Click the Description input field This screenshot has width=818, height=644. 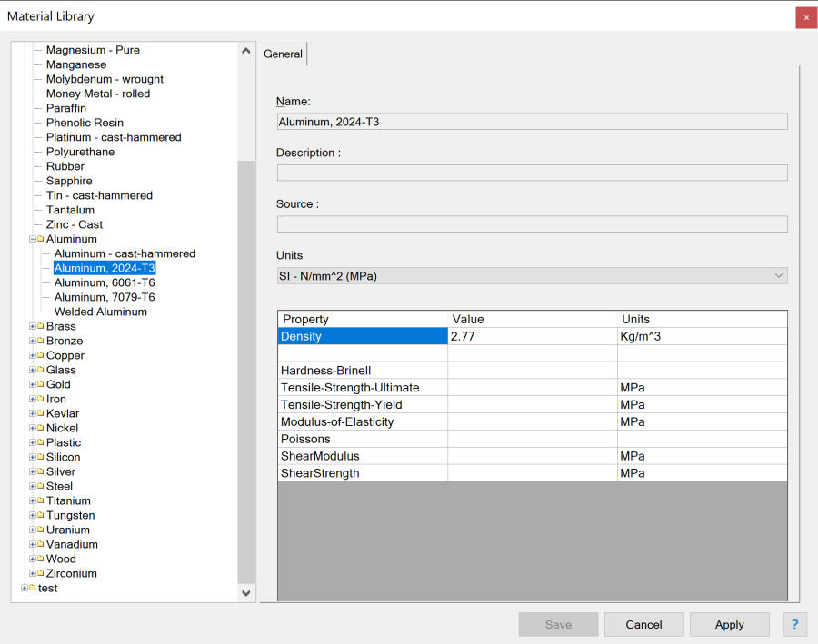pyautogui.click(x=532, y=173)
